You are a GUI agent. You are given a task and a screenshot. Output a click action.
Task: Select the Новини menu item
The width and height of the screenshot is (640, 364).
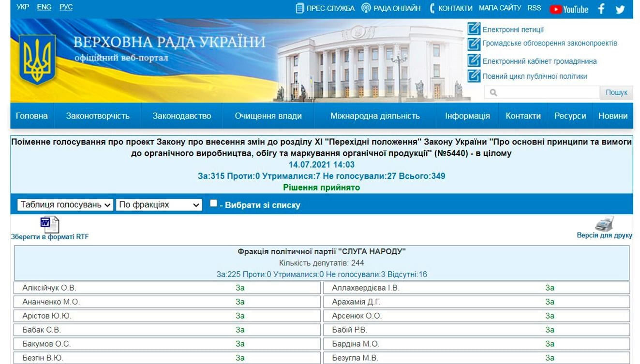click(x=612, y=116)
